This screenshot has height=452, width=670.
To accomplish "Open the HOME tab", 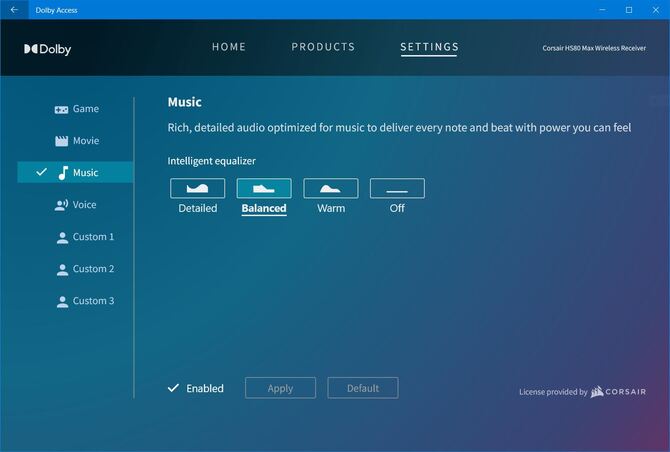I will 229,47.
